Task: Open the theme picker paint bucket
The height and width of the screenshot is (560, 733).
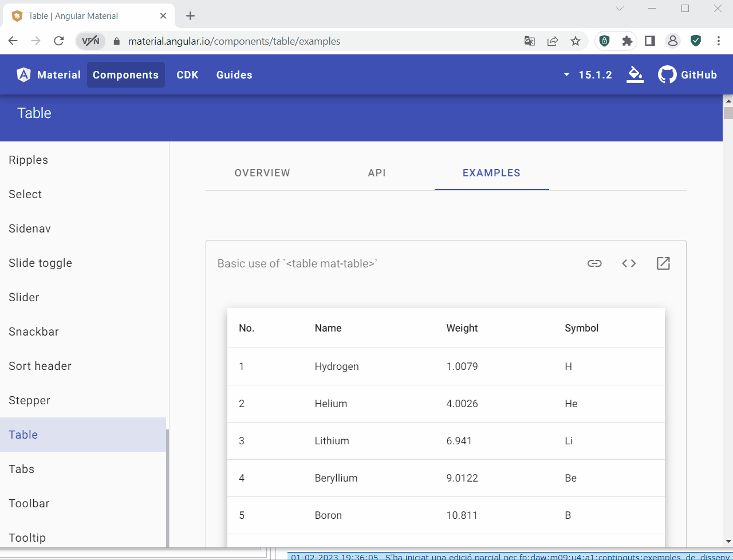Action: pyautogui.click(x=635, y=74)
